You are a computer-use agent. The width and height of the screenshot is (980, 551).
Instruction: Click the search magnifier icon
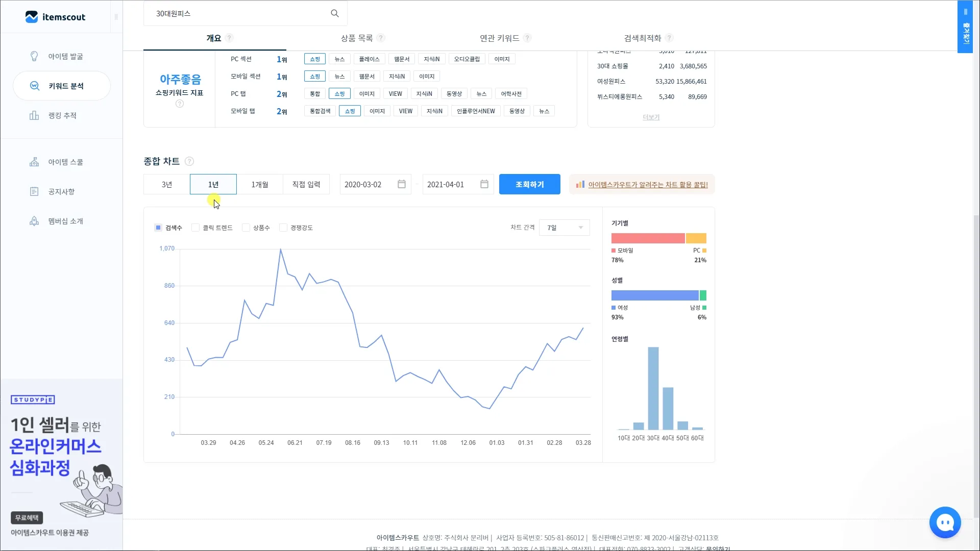tap(335, 13)
